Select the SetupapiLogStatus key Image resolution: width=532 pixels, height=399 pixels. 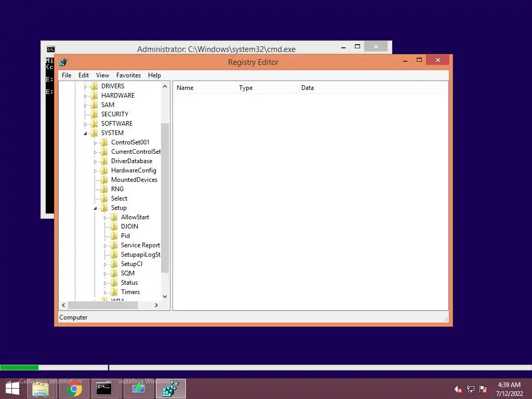[x=140, y=255]
